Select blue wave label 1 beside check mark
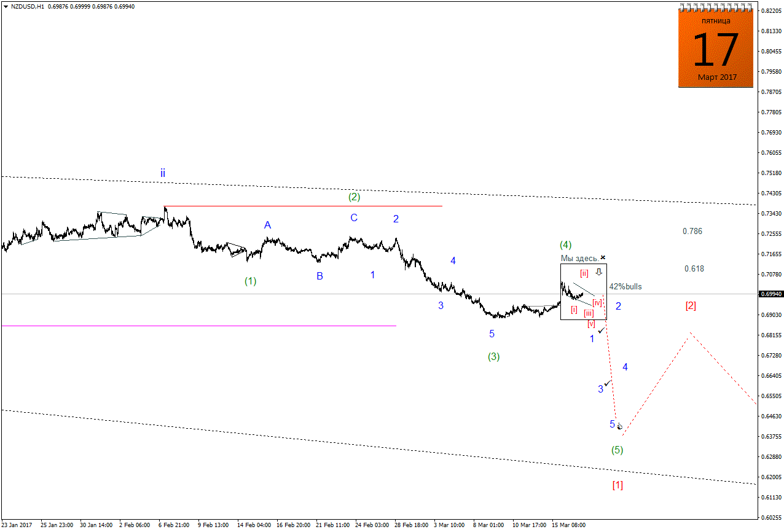 point(592,339)
